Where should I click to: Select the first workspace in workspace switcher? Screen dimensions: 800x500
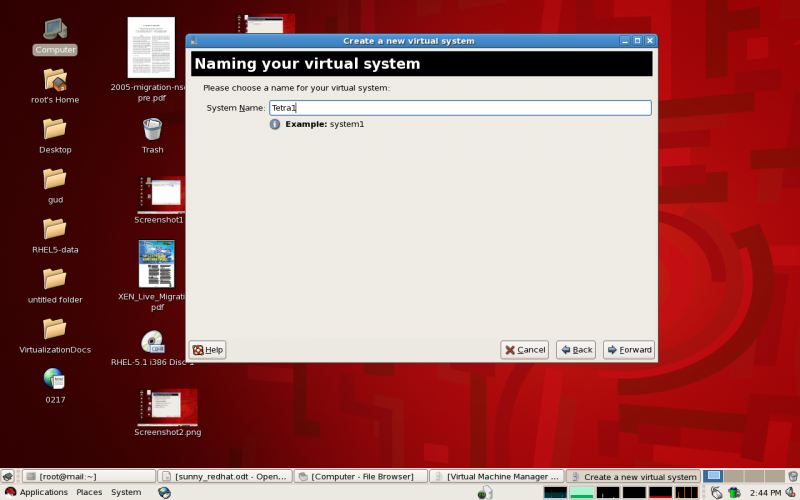click(713, 476)
